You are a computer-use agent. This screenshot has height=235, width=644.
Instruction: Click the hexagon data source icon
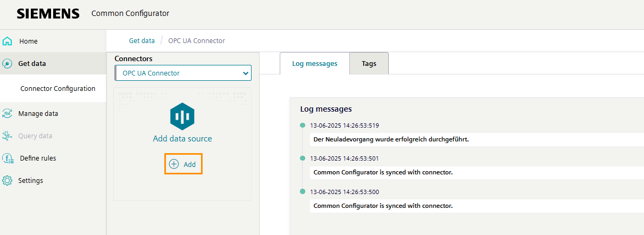[x=182, y=116]
